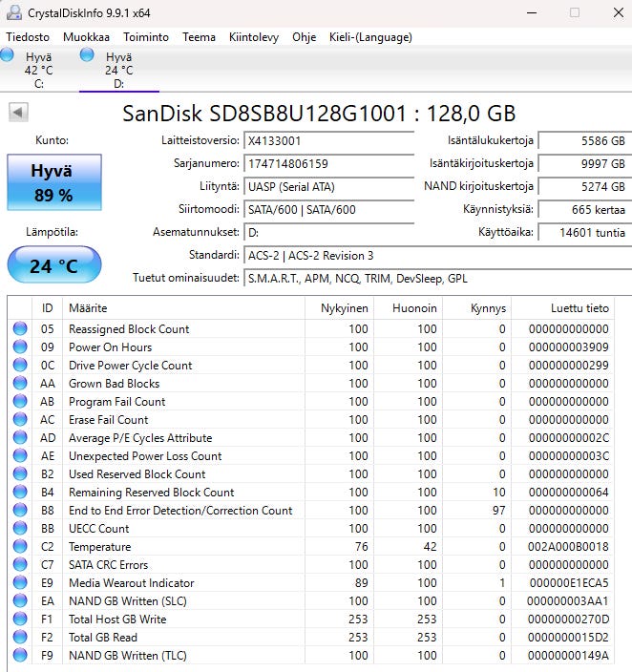
Task: Click raw value 000000003909 in Power On Hours row
Action: click(569, 347)
